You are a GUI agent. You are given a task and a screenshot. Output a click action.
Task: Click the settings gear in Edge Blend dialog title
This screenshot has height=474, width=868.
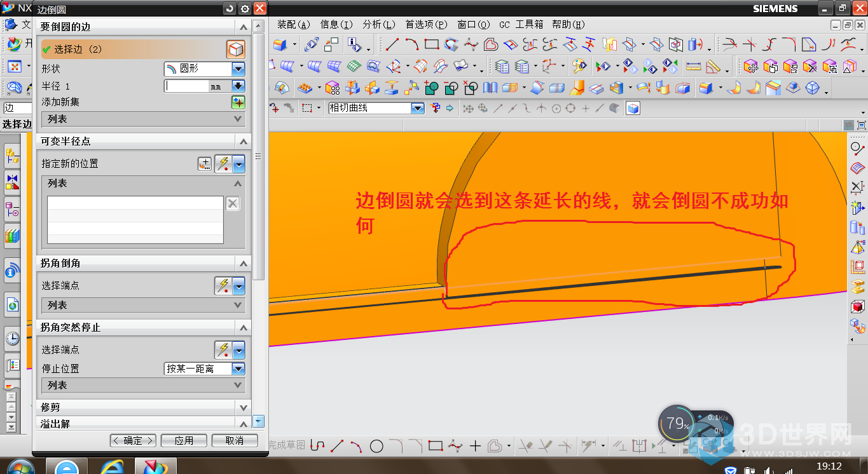[x=245, y=9]
